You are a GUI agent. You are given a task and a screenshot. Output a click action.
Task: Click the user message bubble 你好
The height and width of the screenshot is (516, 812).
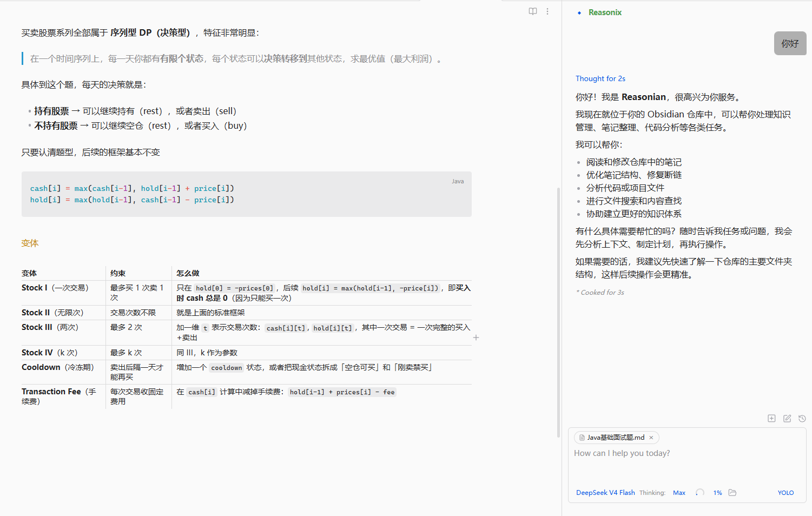coord(790,43)
